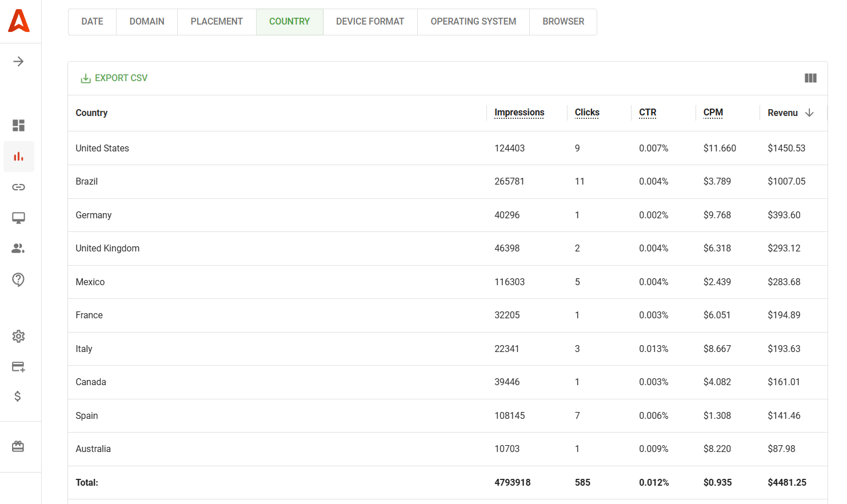Click total clicks 585
The width and height of the screenshot is (847, 504).
(x=582, y=482)
